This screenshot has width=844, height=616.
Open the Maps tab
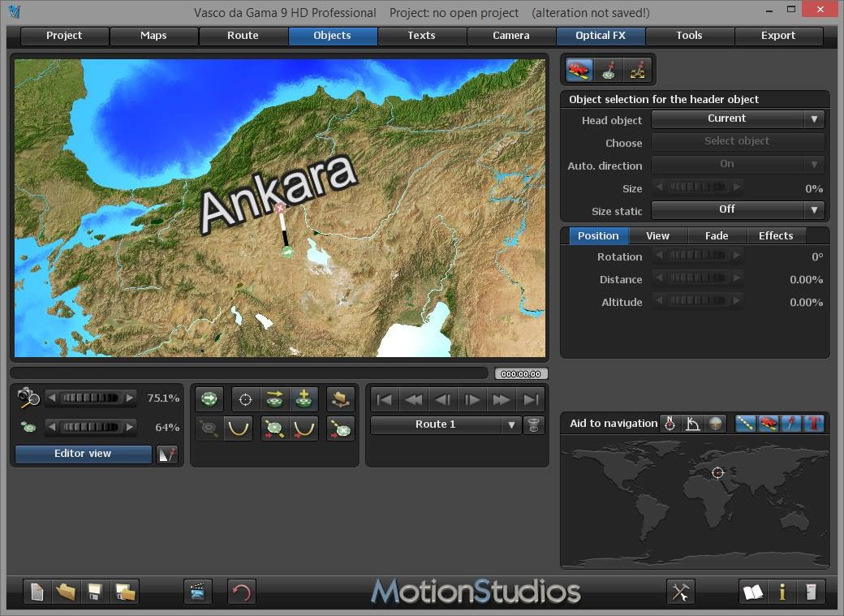[x=153, y=36]
